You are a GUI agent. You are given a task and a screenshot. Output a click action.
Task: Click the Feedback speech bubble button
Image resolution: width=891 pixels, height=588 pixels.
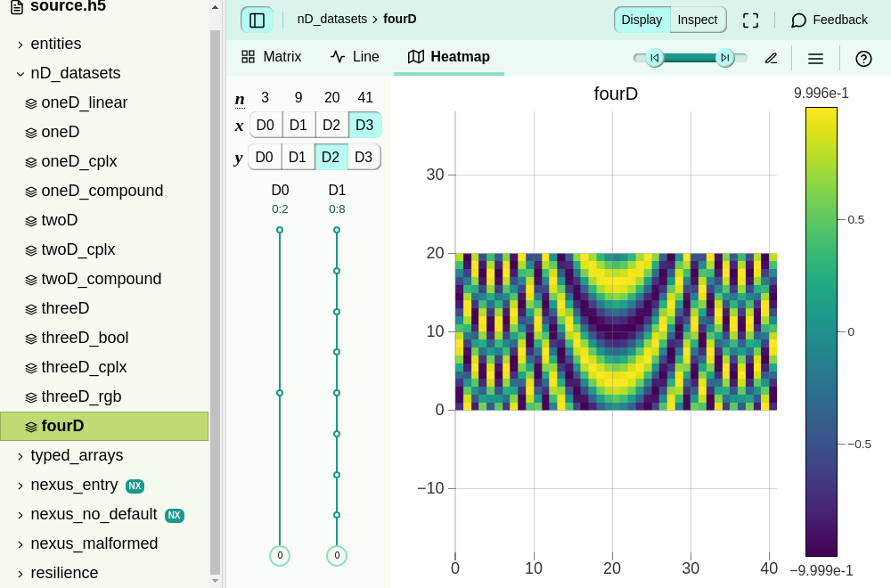829,20
